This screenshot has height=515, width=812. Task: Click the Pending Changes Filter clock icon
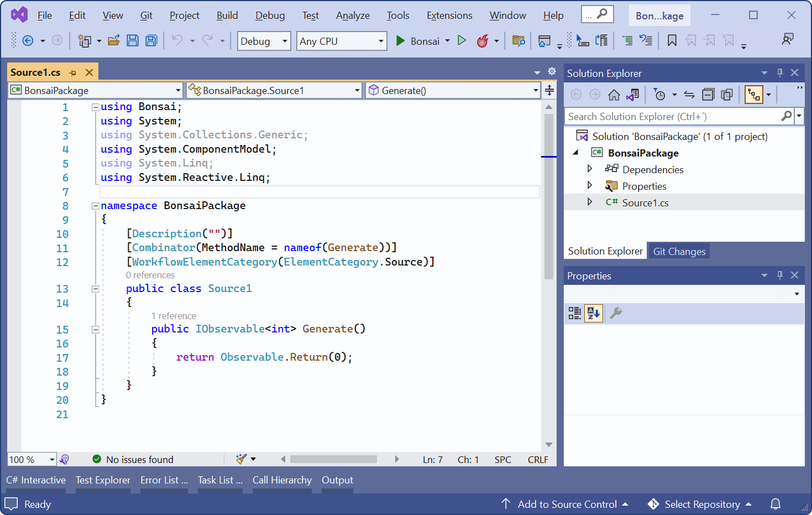[659, 95]
